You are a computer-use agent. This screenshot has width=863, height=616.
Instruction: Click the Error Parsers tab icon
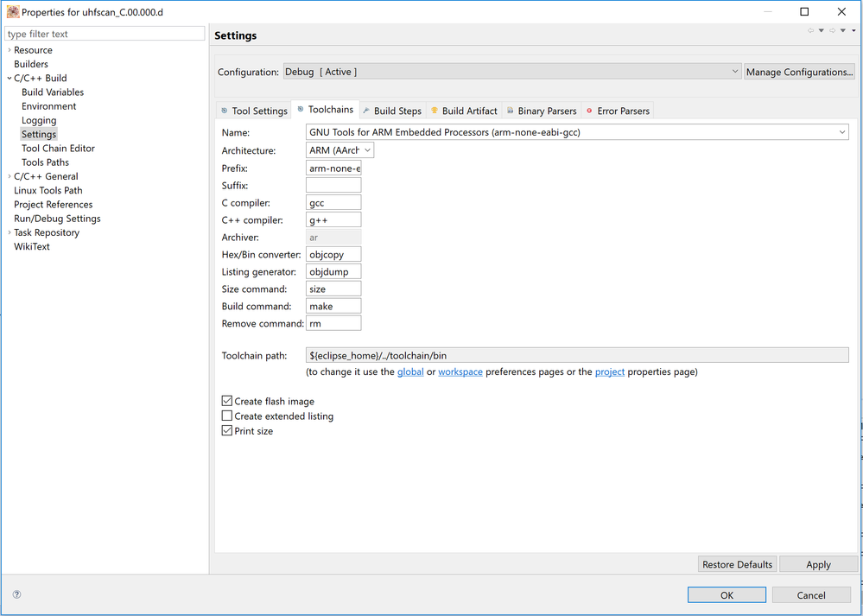589,111
